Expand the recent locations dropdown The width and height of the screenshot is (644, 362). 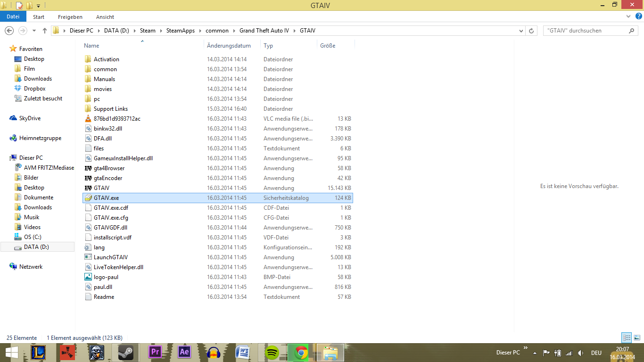pos(34,31)
